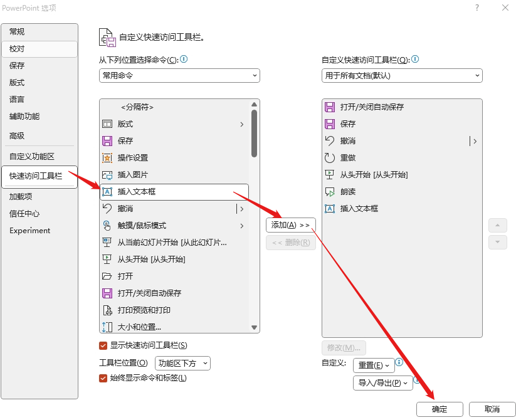Click the 撤消 icon in right toolbar list
The height and width of the screenshot is (420, 516).
[x=330, y=141]
